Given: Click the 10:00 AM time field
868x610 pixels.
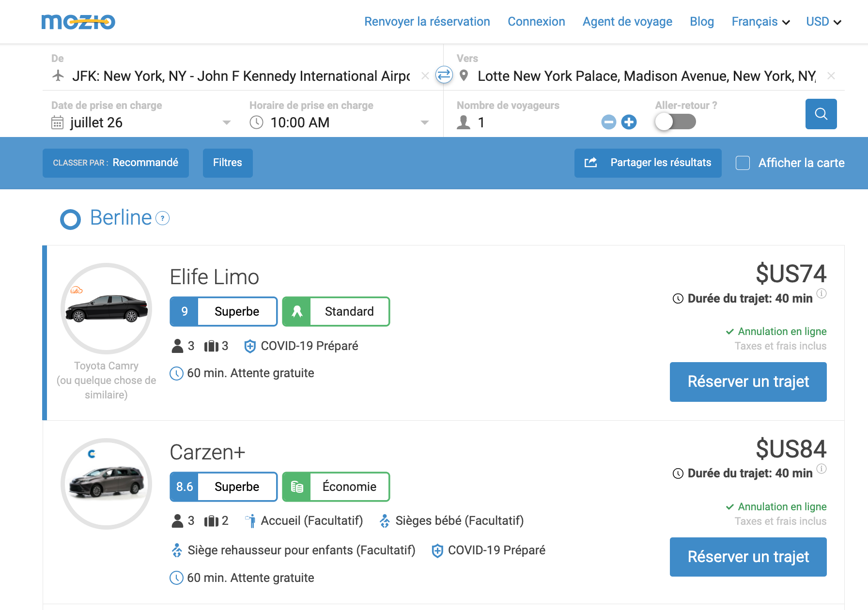Looking at the screenshot, I should click(340, 122).
